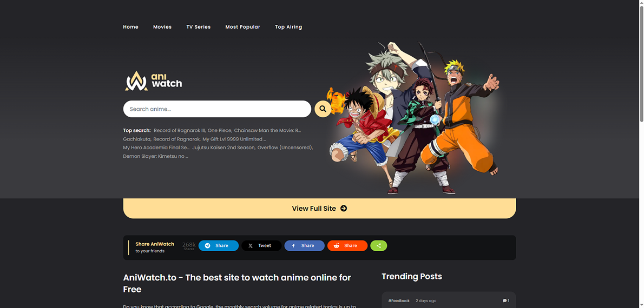Focus the Search anime input field
Viewport: 644px width, 308px height.
217,109
